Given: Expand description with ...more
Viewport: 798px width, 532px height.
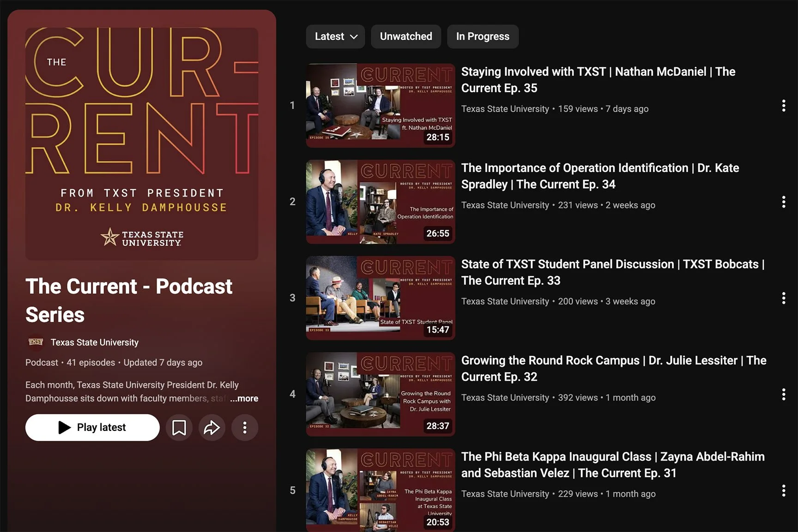Looking at the screenshot, I should click(244, 398).
